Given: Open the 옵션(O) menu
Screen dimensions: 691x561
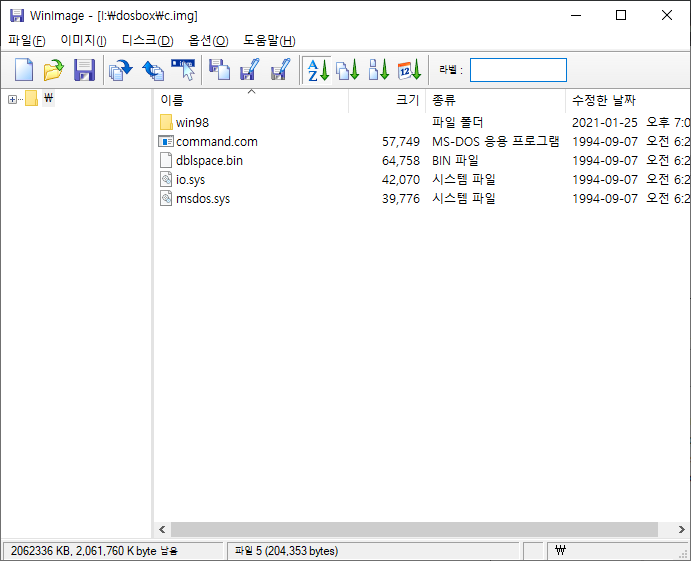Looking at the screenshot, I should tap(208, 41).
